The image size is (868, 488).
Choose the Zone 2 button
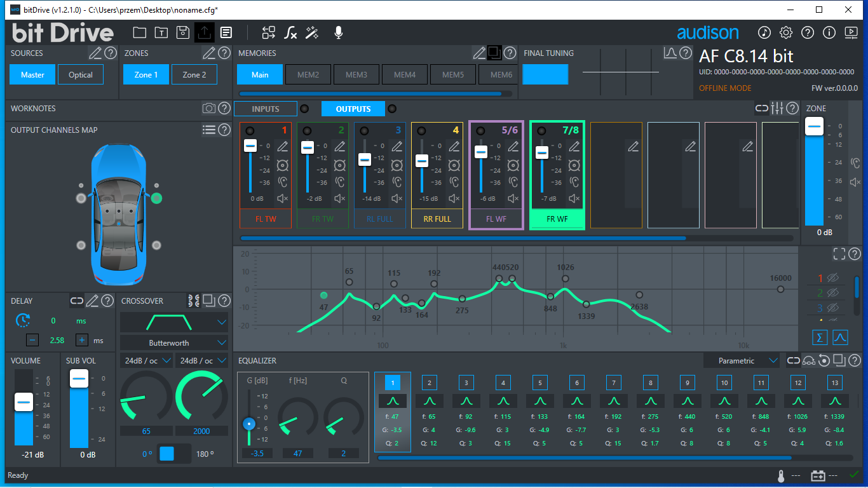pos(194,75)
